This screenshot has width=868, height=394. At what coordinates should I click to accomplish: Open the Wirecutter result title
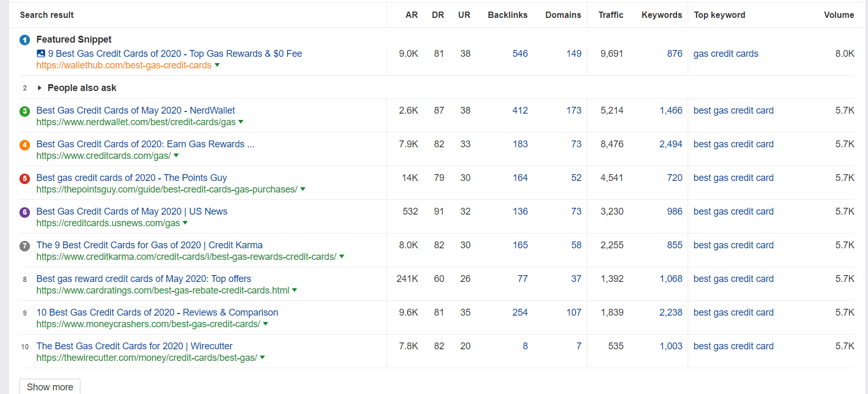click(135, 346)
